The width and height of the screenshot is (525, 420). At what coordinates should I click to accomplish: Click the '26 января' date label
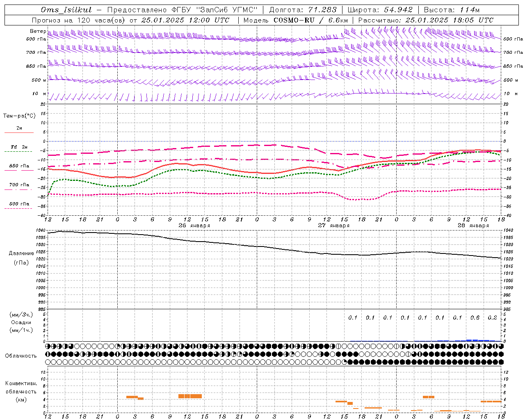point(194,226)
